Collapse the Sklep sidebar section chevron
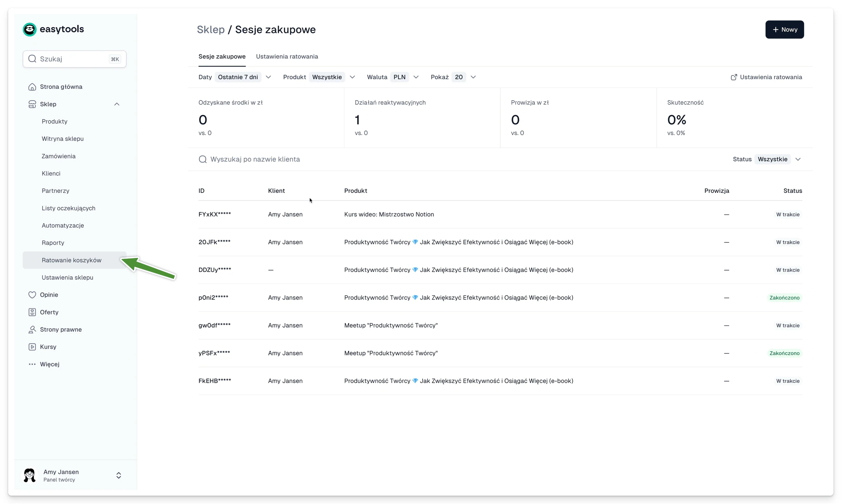Image resolution: width=842 pixels, height=504 pixels. [117, 104]
